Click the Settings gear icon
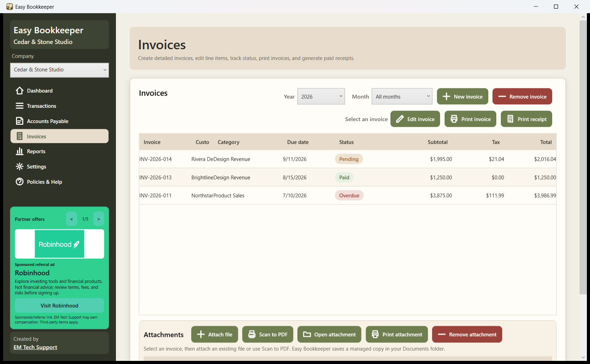This screenshot has height=364, width=590. coord(19,166)
